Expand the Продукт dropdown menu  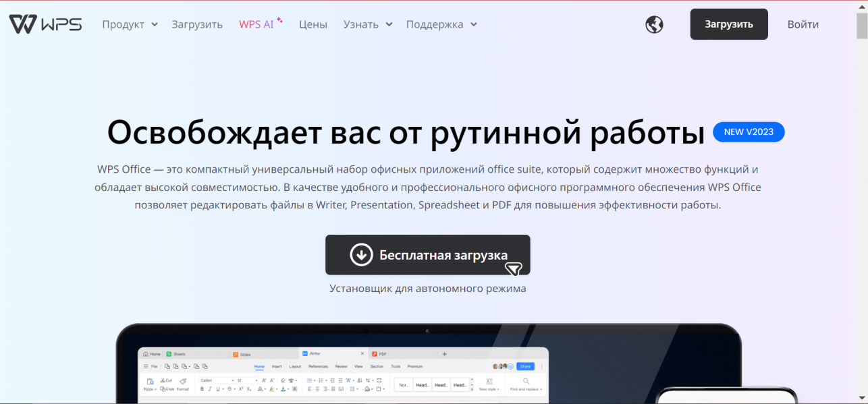click(x=130, y=24)
